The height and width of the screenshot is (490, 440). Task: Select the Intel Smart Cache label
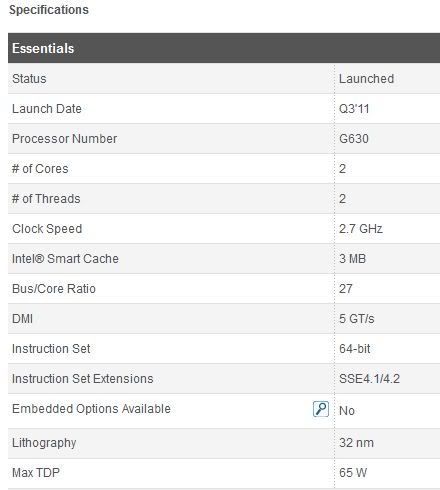pos(65,259)
